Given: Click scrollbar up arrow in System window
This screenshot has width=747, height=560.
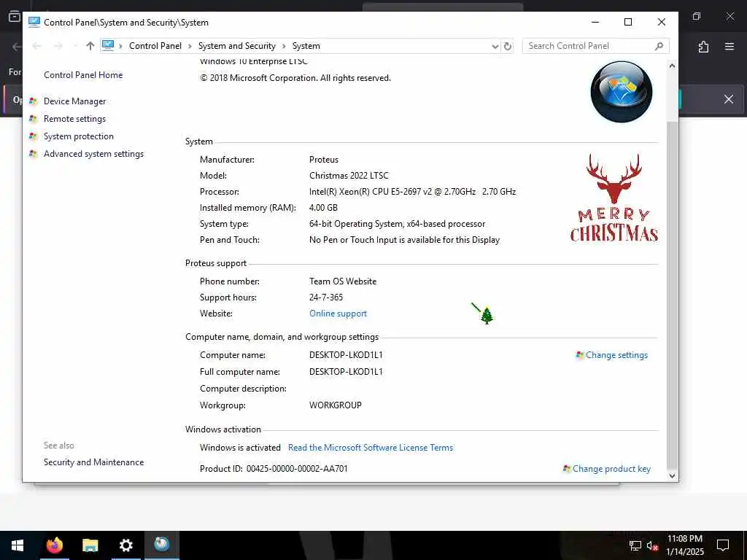Looking at the screenshot, I should [x=672, y=66].
